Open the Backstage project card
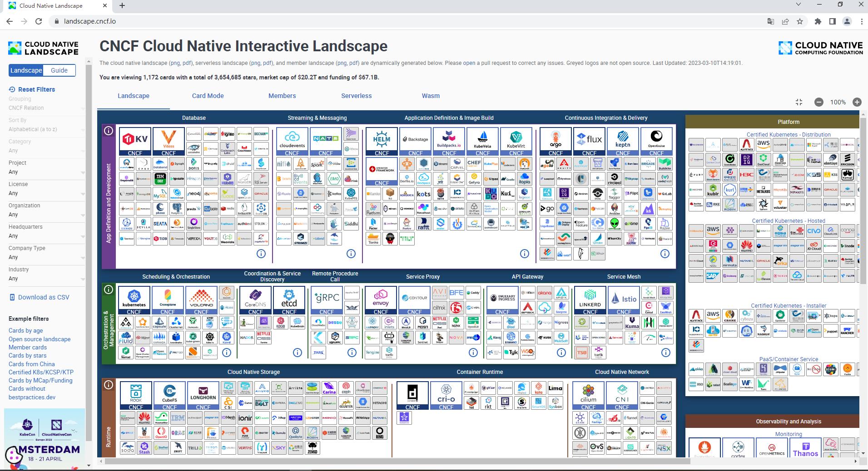Image resolution: width=868 pixels, height=471 pixels. click(416, 142)
